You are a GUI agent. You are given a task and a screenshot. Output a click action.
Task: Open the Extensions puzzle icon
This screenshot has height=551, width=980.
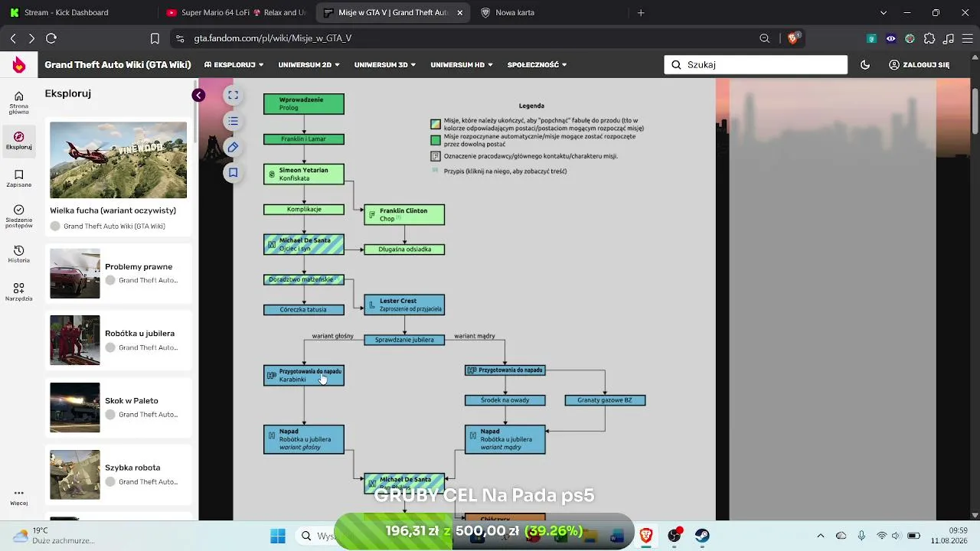point(929,38)
